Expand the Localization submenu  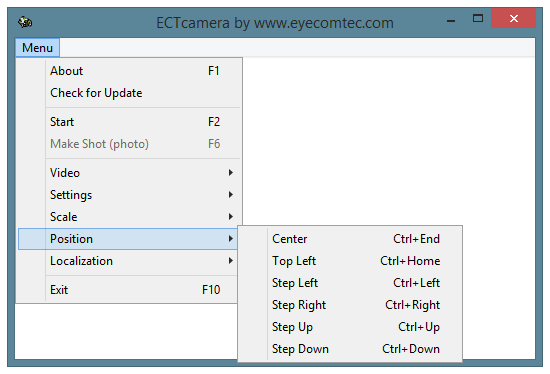[x=128, y=261]
